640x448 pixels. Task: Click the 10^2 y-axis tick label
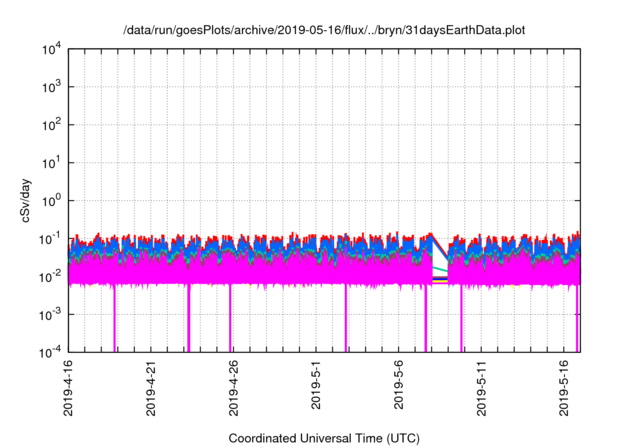point(51,125)
